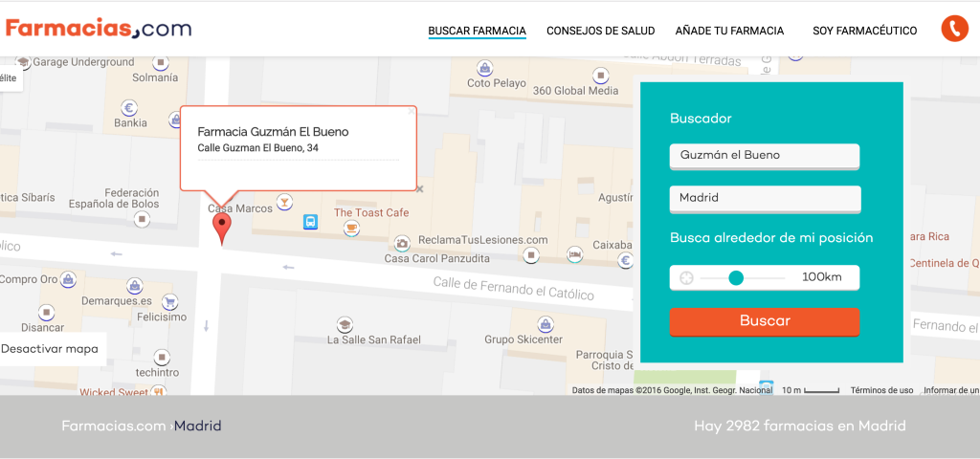Click the red map pin marker
This screenshot has height=459, width=980.
[221, 229]
